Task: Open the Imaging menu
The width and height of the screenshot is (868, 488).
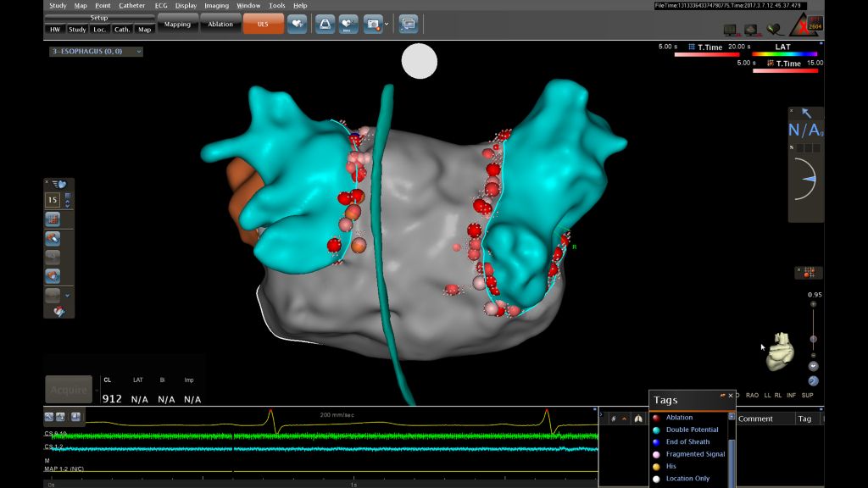Action: 216,6
